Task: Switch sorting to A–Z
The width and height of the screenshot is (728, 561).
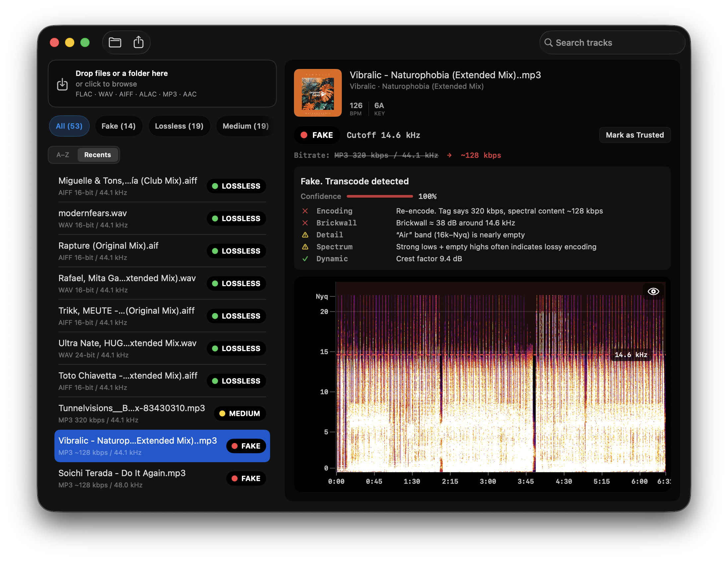Action: [x=63, y=155]
